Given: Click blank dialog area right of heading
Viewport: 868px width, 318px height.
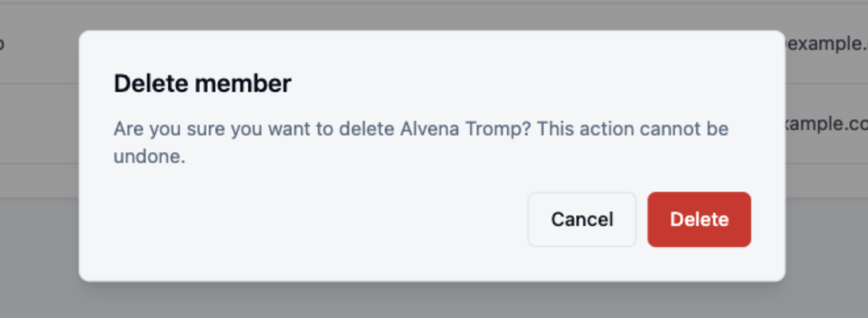Looking at the screenshot, I should 525,84.
